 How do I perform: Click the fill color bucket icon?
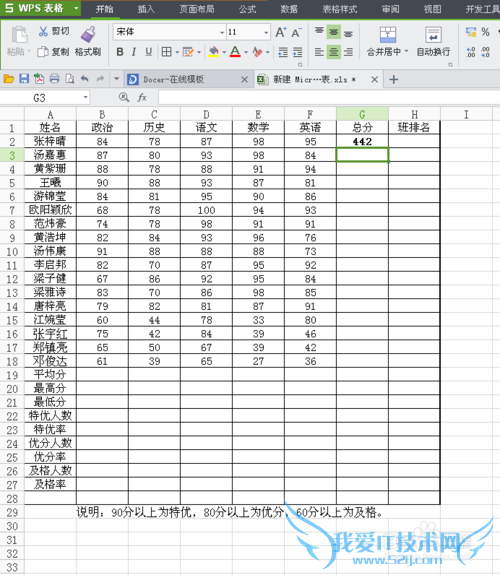tap(213, 52)
